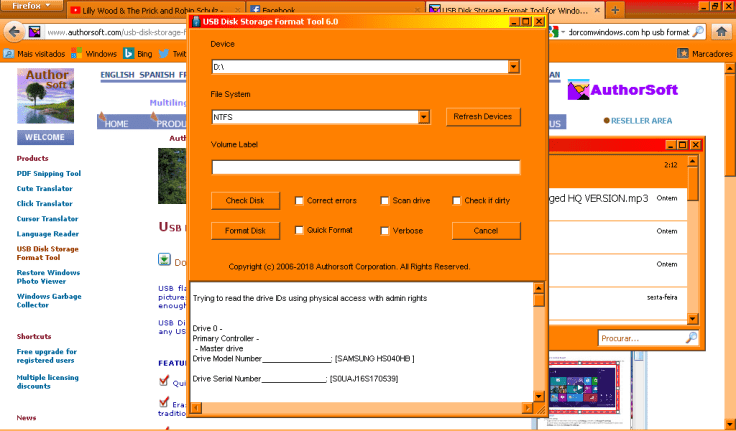
Task: Click the search magnifier icon in Firefox
Action: tap(696, 31)
